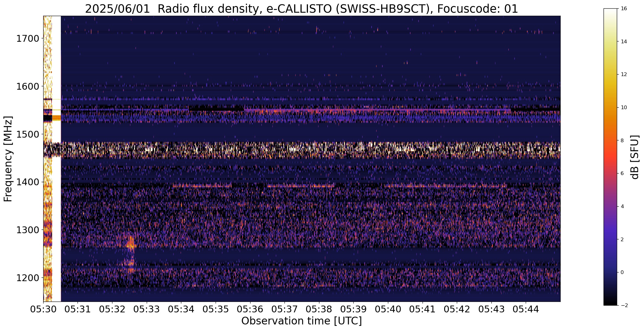
Task: Click the plot title text at top
Action: (x=301, y=9)
